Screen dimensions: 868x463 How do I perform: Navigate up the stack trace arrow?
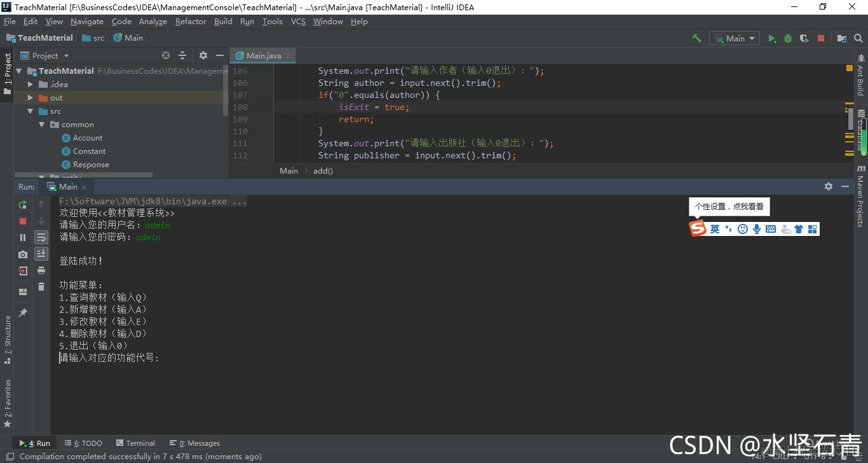[x=41, y=205]
